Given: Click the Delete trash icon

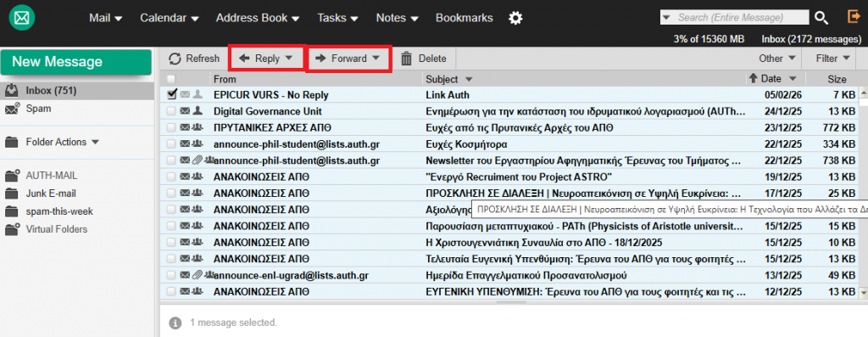Looking at the screenshot, I should tap(406, 59).
